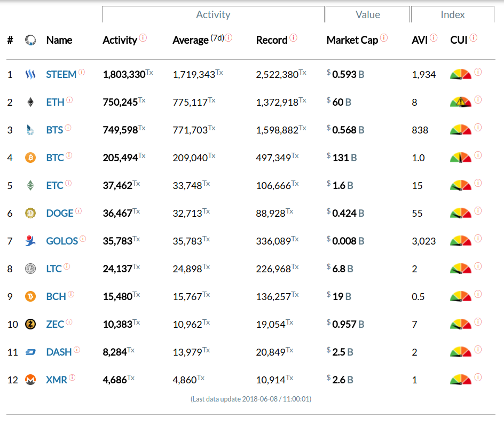This screenshot has height=425, width=504.
Task: Open the DASH coin link
Action: (59, 352)
